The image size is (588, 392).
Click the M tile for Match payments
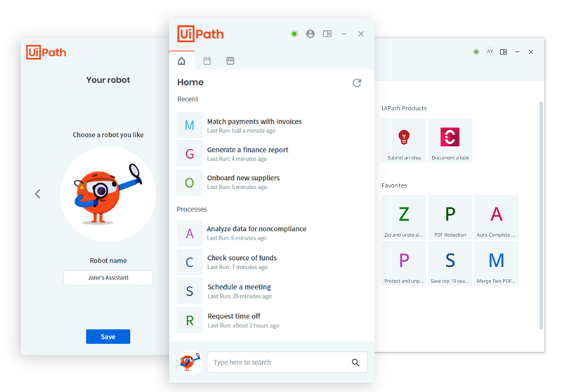pos(190,125)
